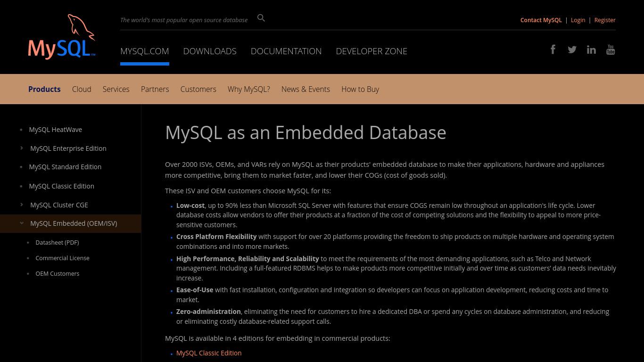Click the MySQL dolphin logo
This screenshot has height=362, width=644.
tap(62, 37)
